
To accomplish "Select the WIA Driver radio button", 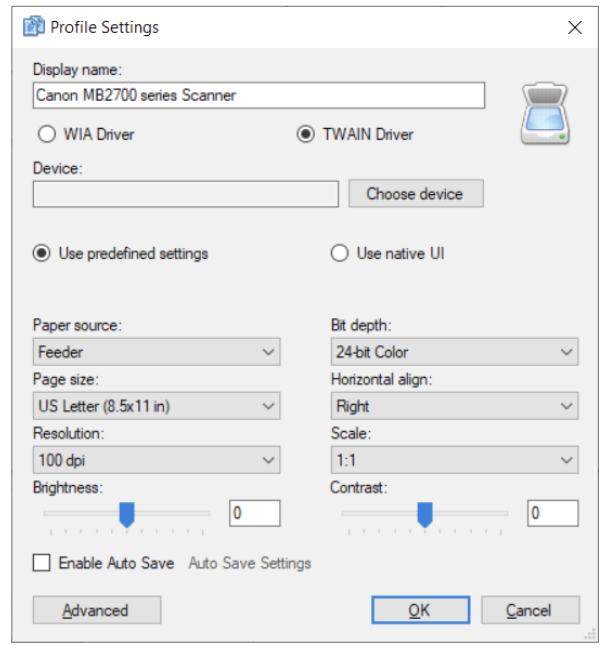I will [x=44, y=134].
